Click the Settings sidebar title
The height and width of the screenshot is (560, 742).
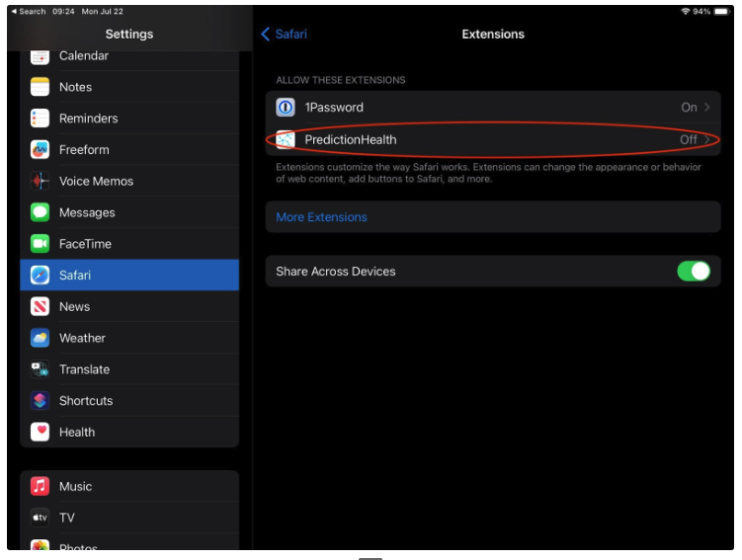click(x=129, y=34)
